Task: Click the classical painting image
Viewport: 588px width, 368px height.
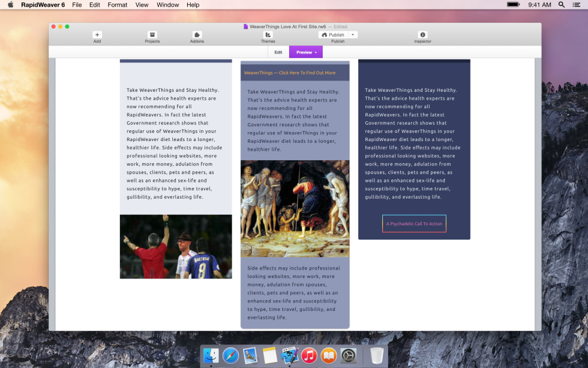Action: point(295,208)
